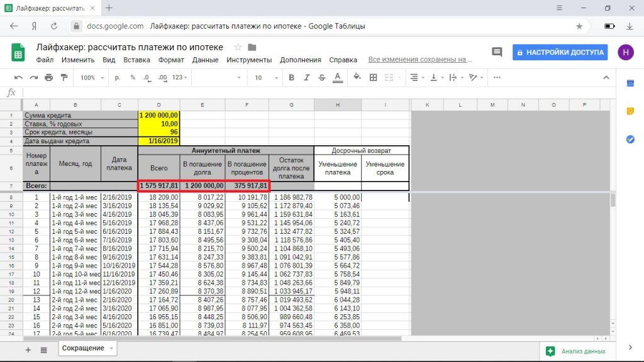Apply strikethrough formatting icon
The width and height of the screenshot is (644, 362).
(x=322, y=77)
